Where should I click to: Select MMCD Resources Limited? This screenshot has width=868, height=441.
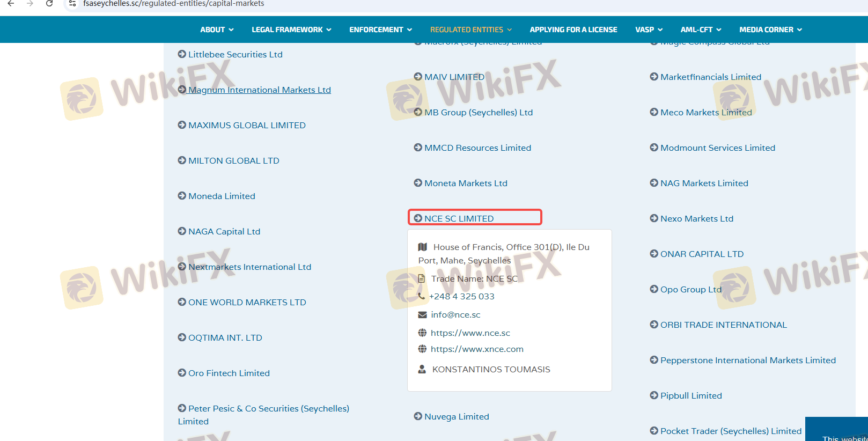(477, 148)
